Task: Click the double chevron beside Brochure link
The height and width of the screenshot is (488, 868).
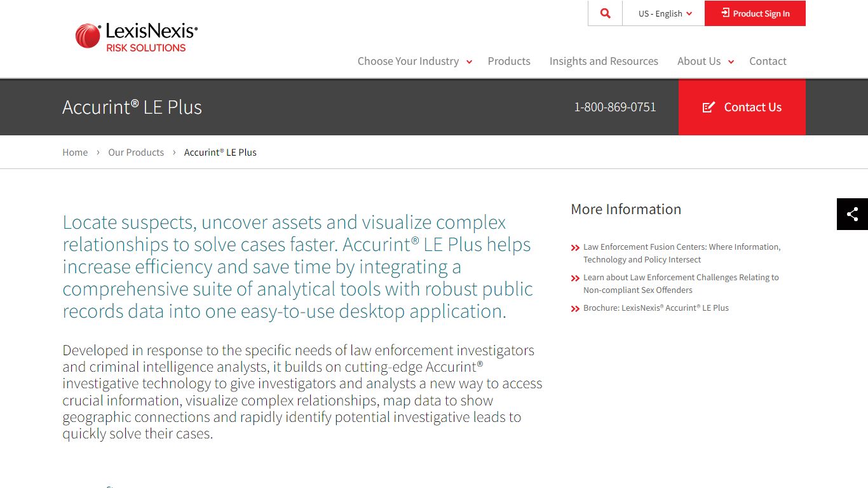Action: [x=576, y=309]
